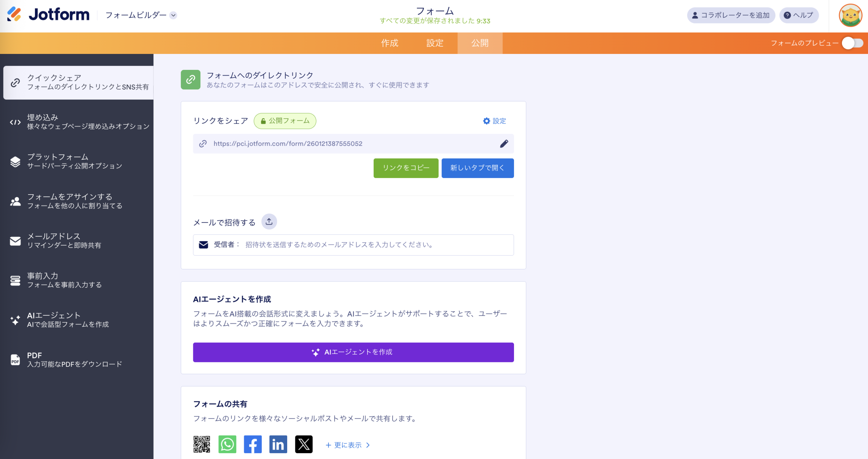Click the 公開フォーム status pill
This screenshot has height=459, width=868.
[x=285, y=121]
